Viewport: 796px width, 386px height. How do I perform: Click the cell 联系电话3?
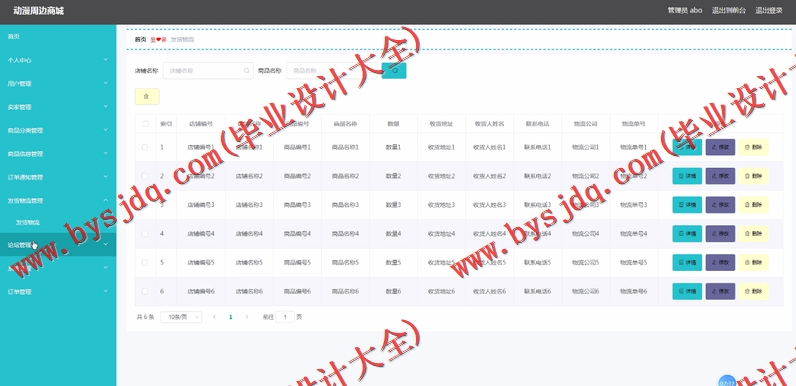pyautogui.click(x=538, y=205)
